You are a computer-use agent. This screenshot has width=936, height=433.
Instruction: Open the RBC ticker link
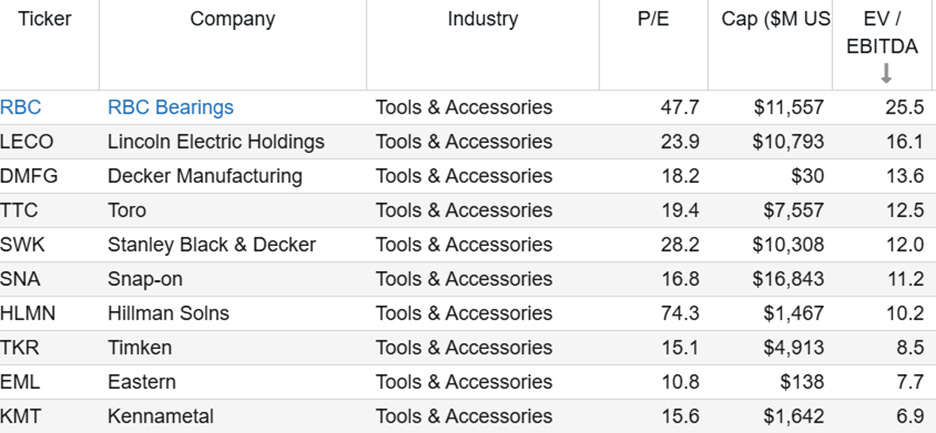pyautogui.click(x=21, y=108)
